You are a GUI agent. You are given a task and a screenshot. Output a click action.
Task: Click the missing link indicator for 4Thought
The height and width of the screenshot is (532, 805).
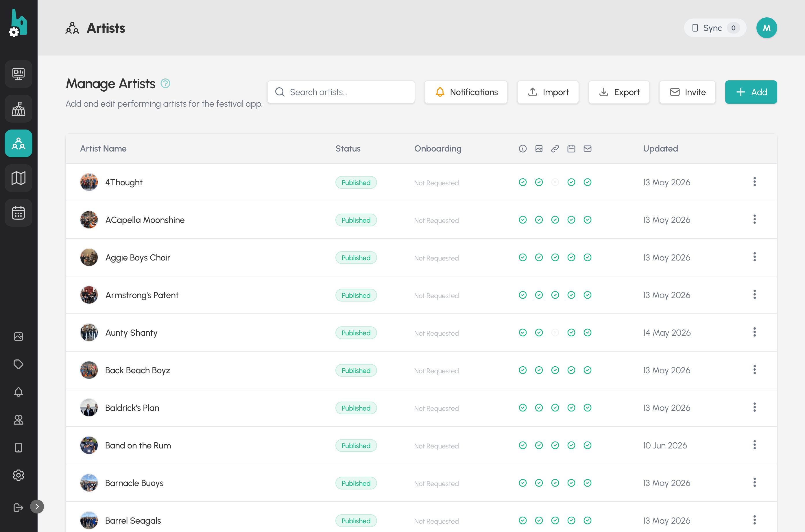[555, 182]
